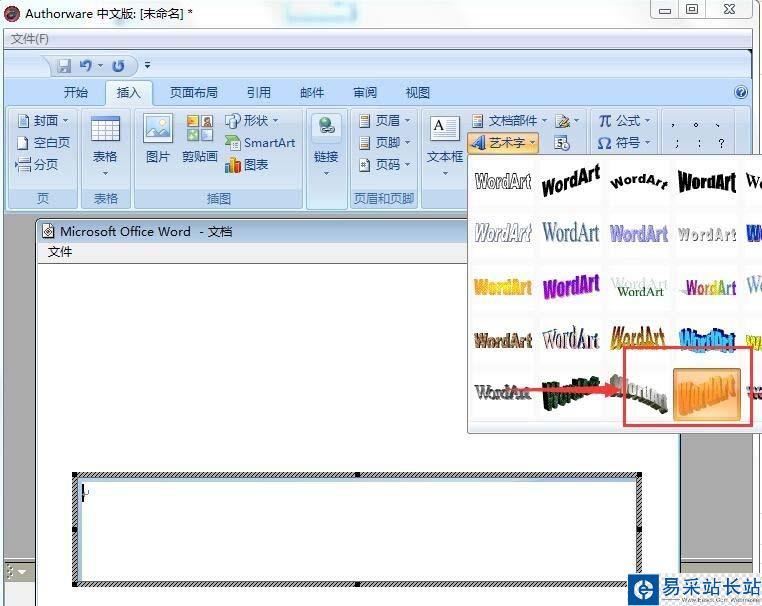Open the 页眉 header dropdown

[x=384, y=120]
